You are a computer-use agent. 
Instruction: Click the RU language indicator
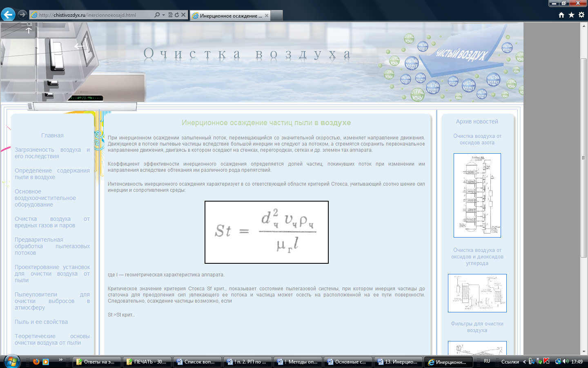tap(487, 361)
